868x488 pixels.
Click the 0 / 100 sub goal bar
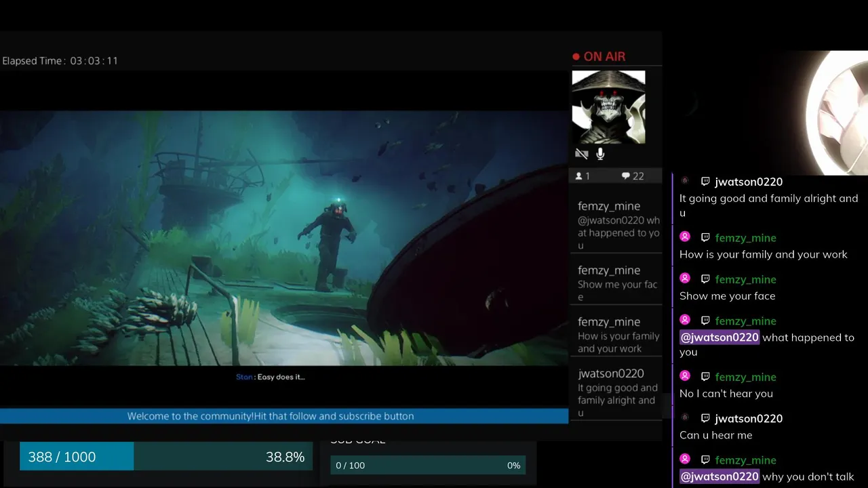428,466
